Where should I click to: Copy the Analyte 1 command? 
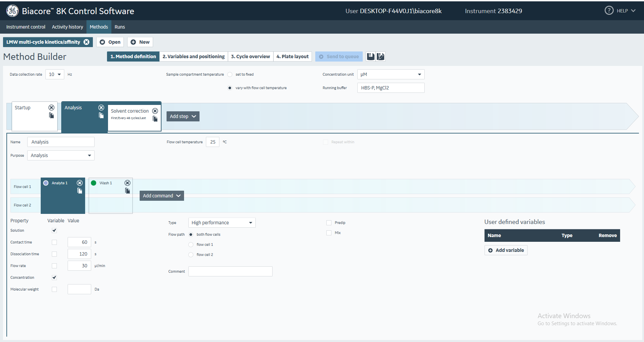80,191
